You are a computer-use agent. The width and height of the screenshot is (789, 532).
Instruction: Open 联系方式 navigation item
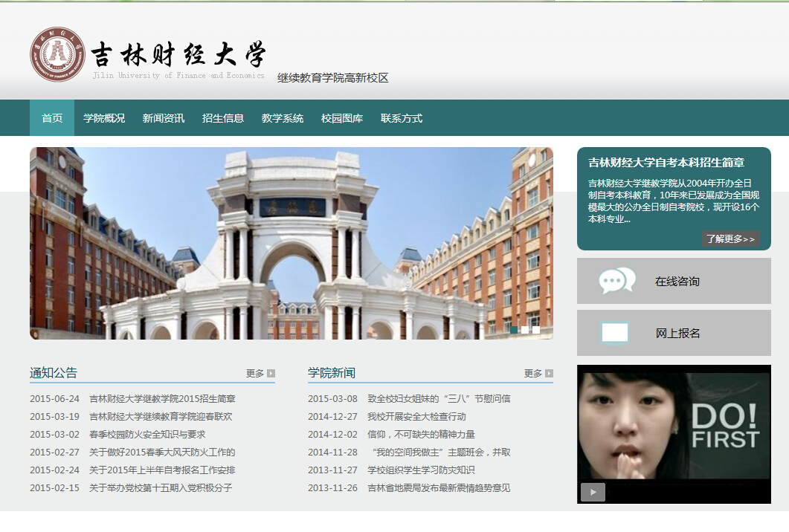click(x=402, y=118)
